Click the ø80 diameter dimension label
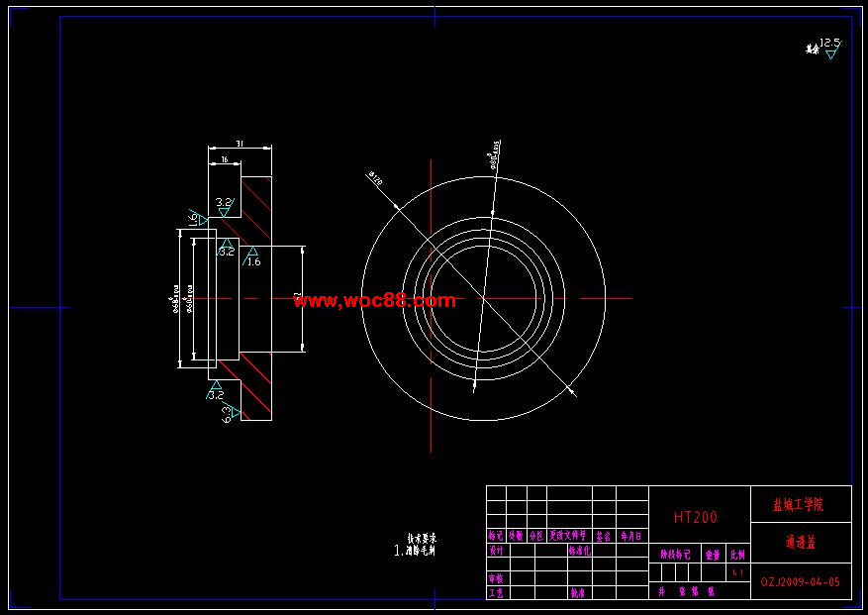The image size is (868, 615). point(494,154)
